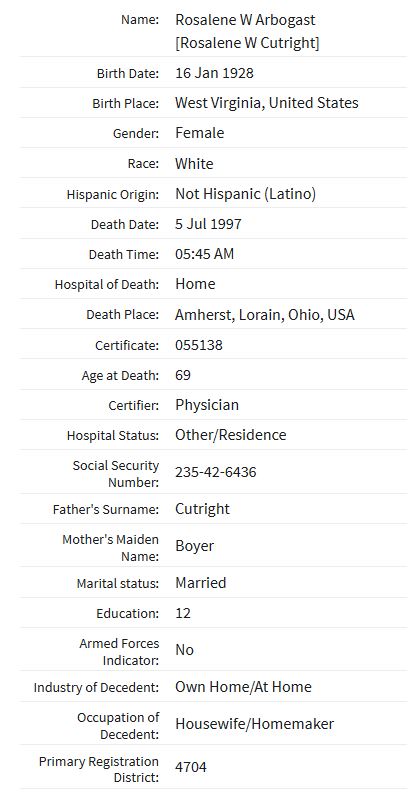Click the death date 5 Jul 1997
The height and width of the screenshot is (793, 409).
point(208,224)
